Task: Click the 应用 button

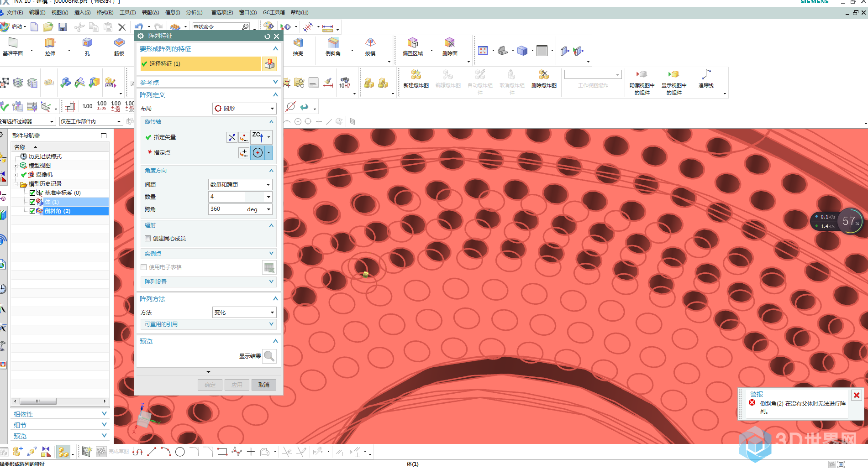Action: (x=237, y=385)
